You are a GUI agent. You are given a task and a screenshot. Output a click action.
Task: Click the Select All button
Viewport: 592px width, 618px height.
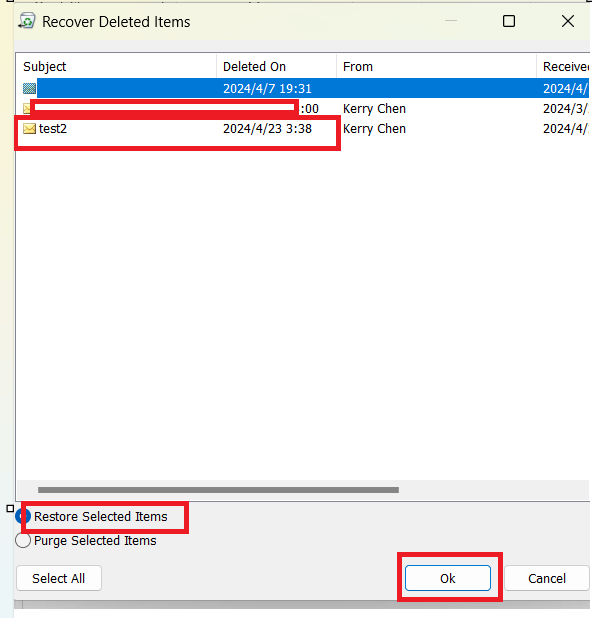pyautogui.click(x=59, y=578)
